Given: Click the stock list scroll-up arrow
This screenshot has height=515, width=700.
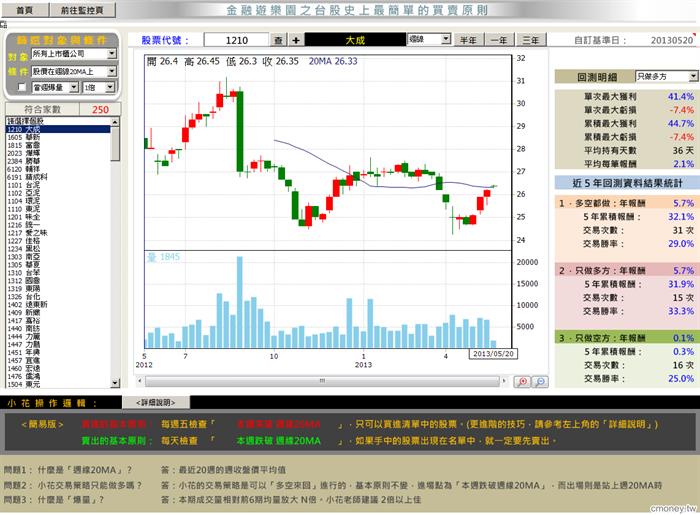Looking at the screenshot, I should (x=115, y=121).
